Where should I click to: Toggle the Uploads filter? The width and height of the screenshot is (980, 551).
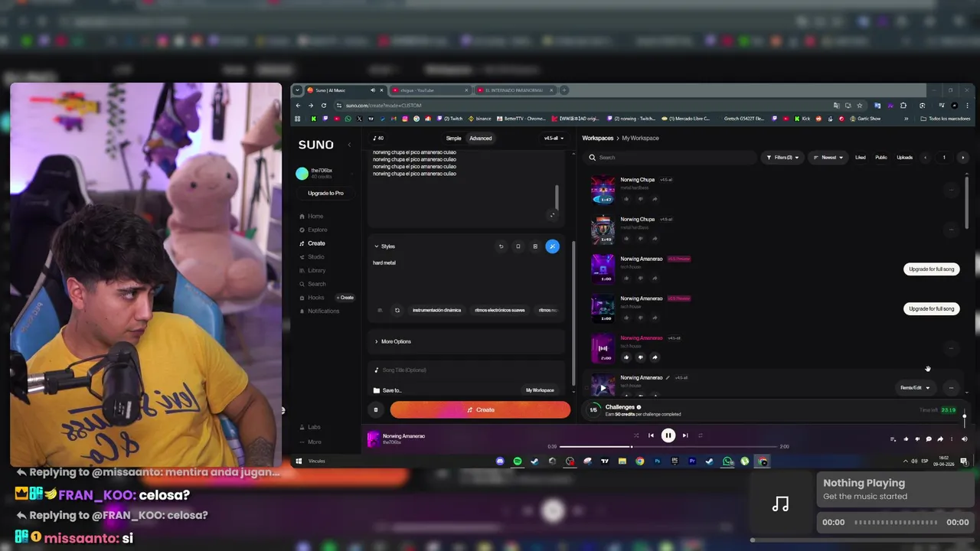tap(905, 158)
